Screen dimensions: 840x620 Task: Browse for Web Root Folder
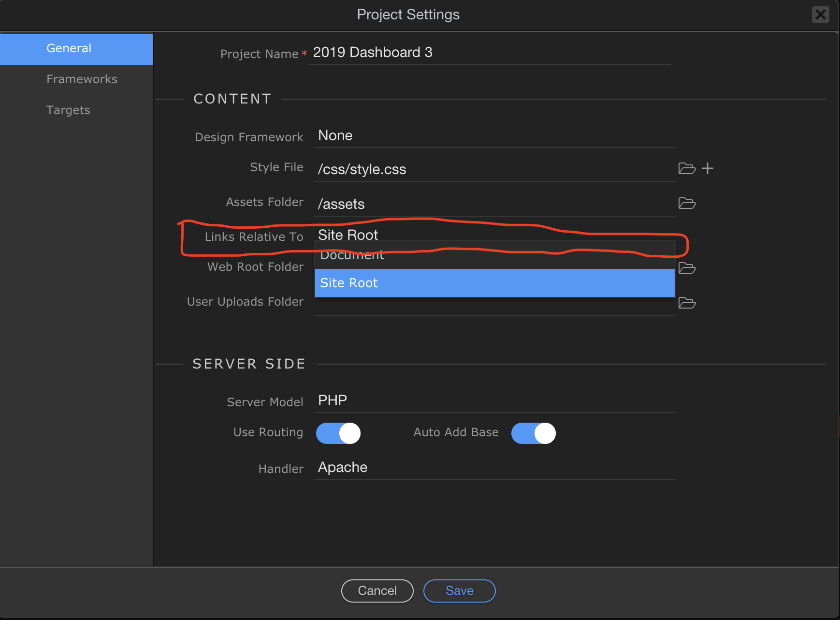686,268
